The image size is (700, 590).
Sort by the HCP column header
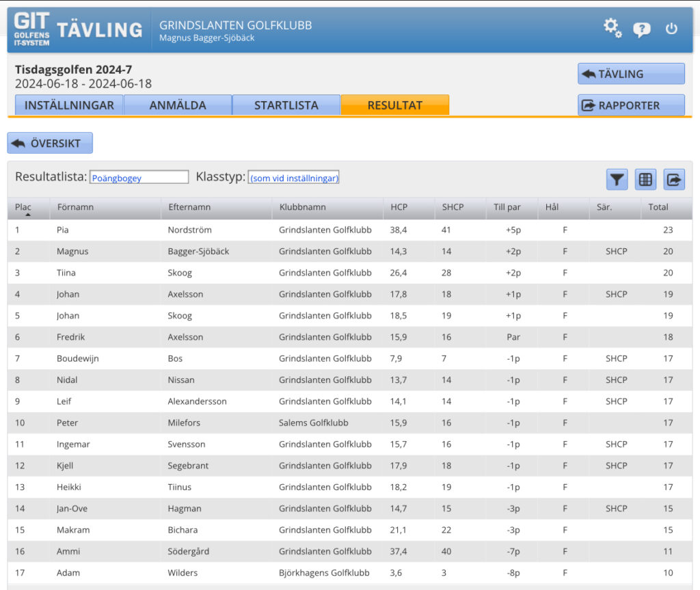coord(409,208)
